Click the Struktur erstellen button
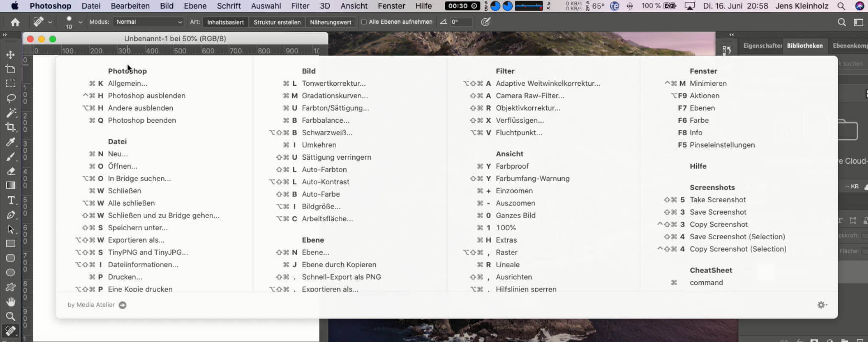Screen dimensions: 868x342 (x=277, y=22)
